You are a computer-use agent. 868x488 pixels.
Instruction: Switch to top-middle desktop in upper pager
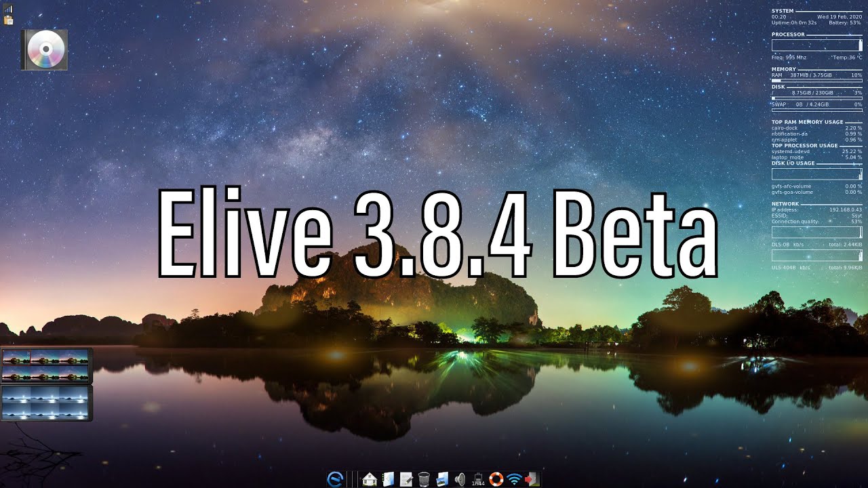click(x=45, y=357)
